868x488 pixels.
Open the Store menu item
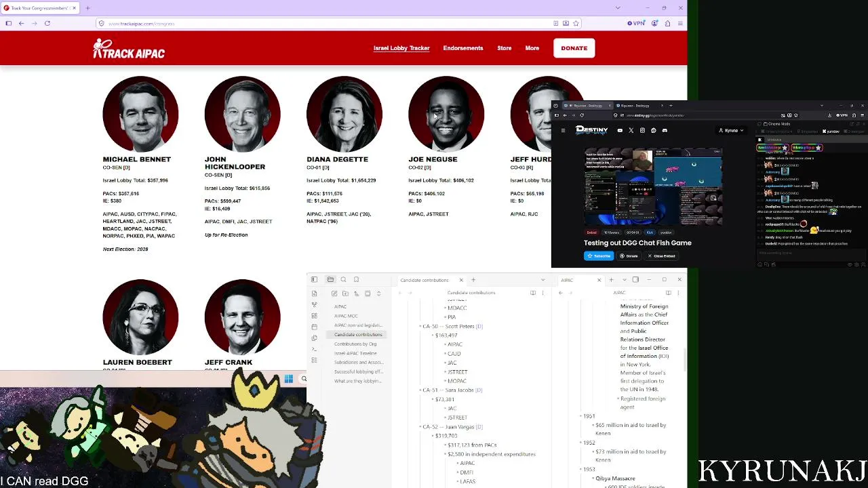coord(505,48)
